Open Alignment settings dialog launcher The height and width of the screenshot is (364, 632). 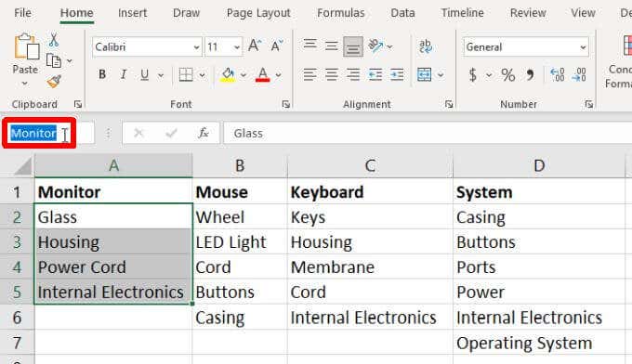449,104
